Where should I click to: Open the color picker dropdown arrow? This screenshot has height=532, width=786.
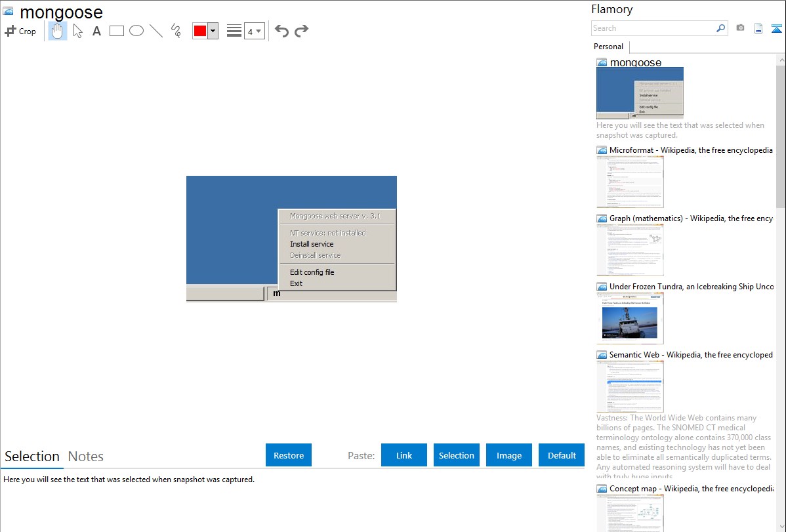click(x=213, y=31)
